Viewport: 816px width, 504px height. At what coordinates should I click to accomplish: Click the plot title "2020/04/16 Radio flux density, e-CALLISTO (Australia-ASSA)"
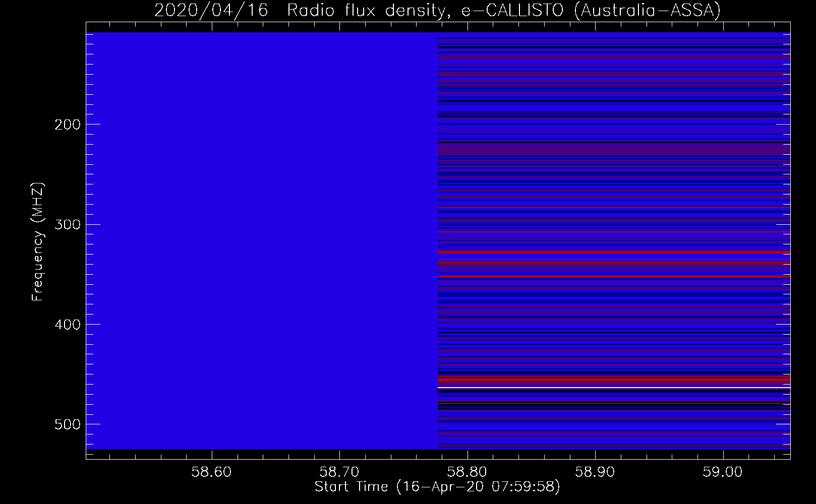tap(437, 10)
